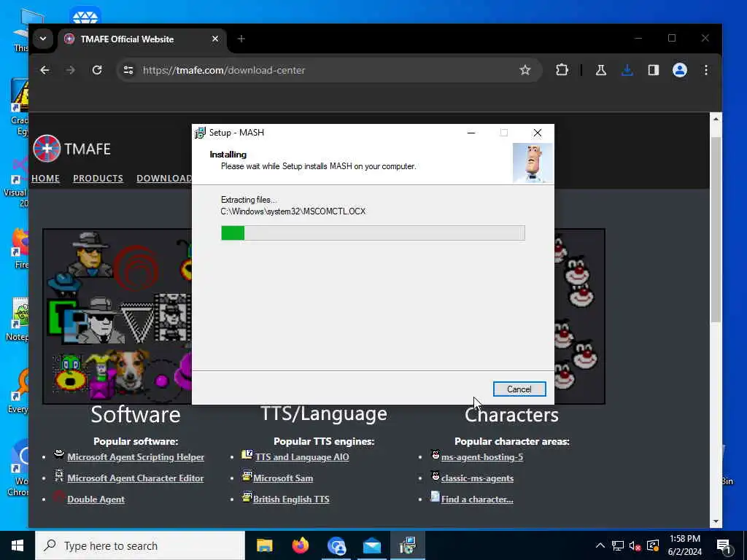
Task: Expand the tab search dropdown
Action: (x=43, y=39)
